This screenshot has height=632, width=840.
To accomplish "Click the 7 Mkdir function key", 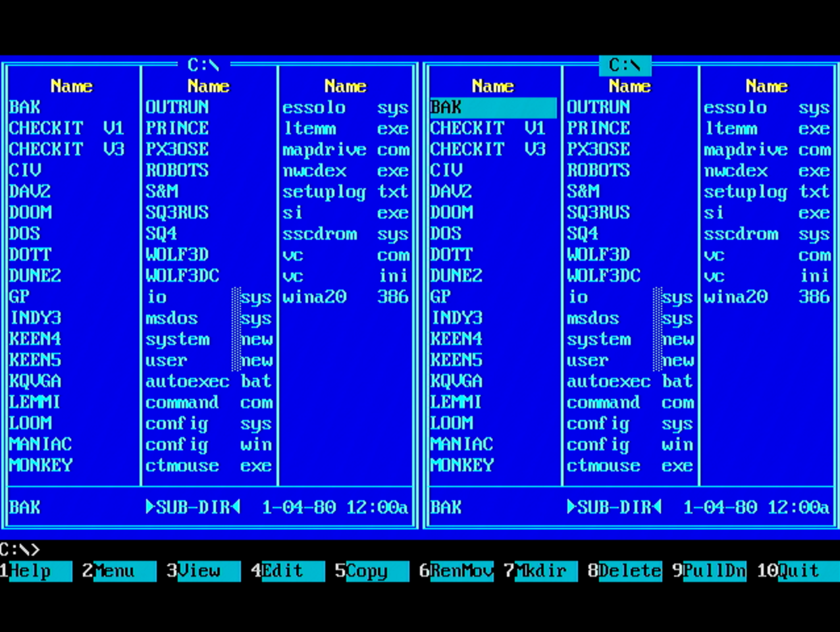I will (540, 571).
